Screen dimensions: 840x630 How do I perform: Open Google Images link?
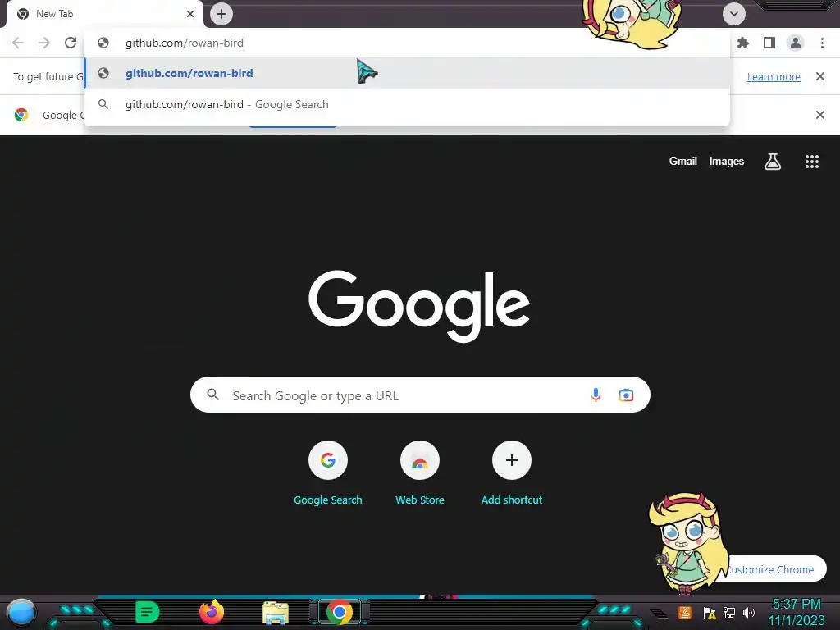point(727,162)
